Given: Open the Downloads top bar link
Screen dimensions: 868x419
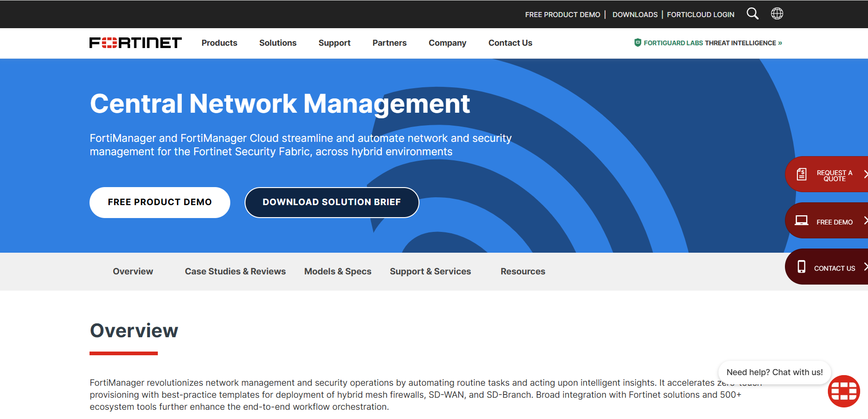Looking at the screenshot, I should click(x=635, y=15).
